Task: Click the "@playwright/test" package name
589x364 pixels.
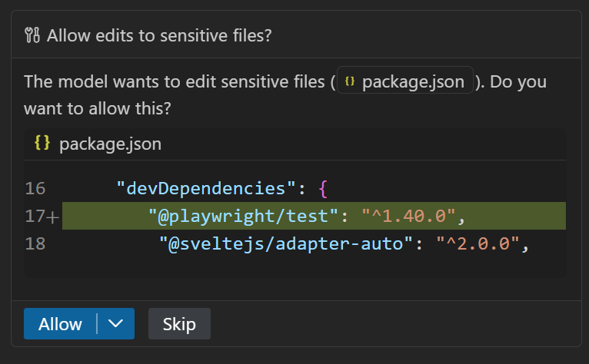Action: click(246, 217)
